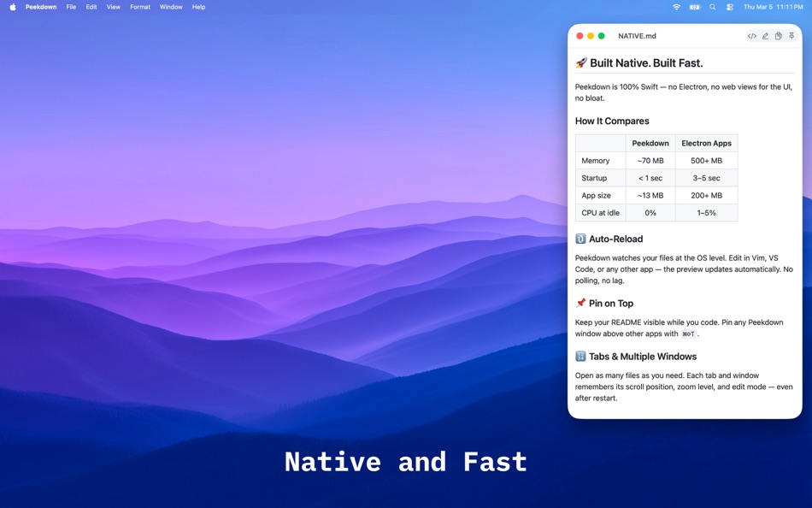Click the 'Pin on Top' heading text
The height and width of the screenshot is (508, 812).
[611, 304]
